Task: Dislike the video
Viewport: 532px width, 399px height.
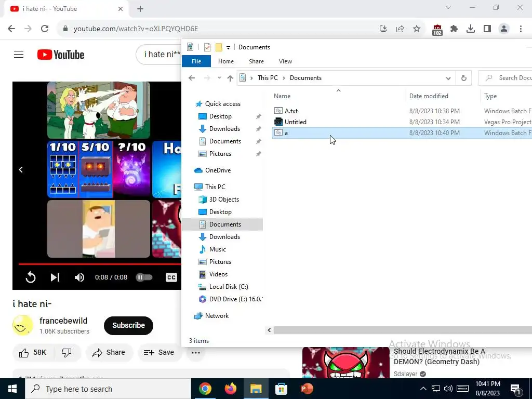Action: click(x=67, y=353)
